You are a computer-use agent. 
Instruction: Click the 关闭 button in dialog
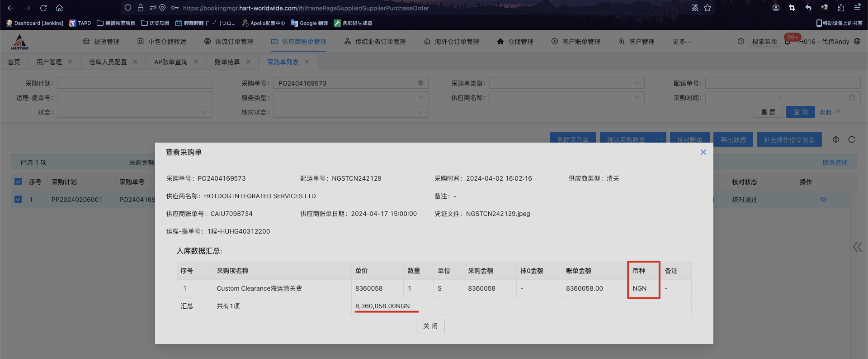(x=430, y=326)
